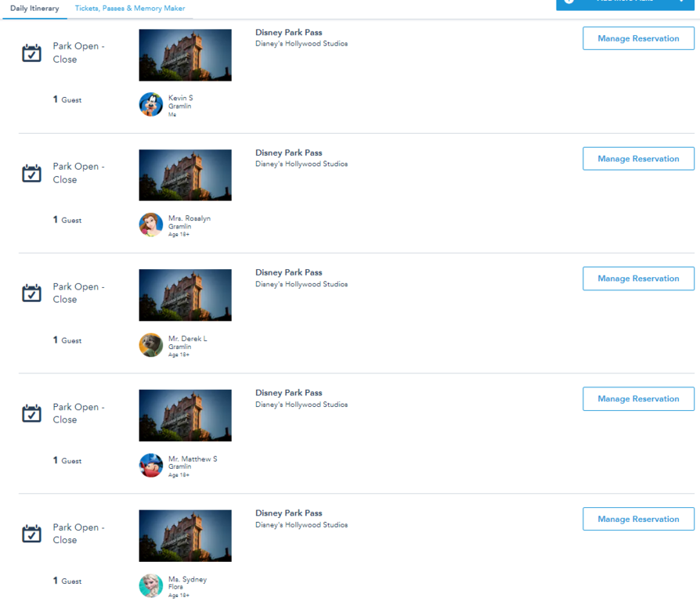Click Ms. Sydney Flora's Elsa avatar
Viewport: 700px width, 601px height.
click(151, 585)
